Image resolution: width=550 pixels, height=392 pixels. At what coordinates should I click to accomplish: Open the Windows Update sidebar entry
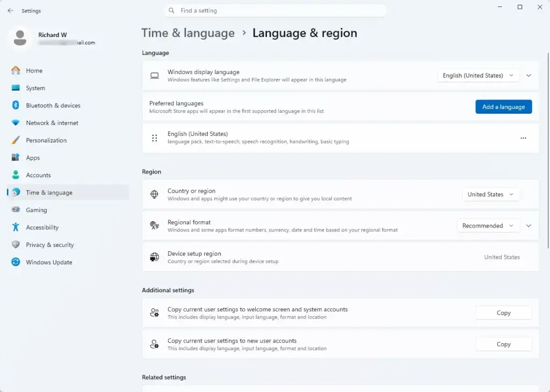pos(68,262)
